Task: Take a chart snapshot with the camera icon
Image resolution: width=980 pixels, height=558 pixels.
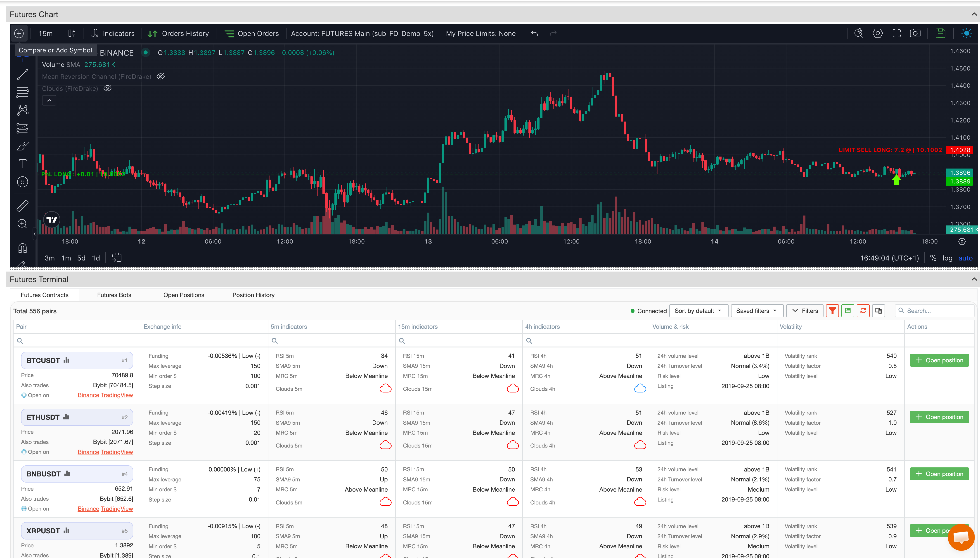Action: 916,33
